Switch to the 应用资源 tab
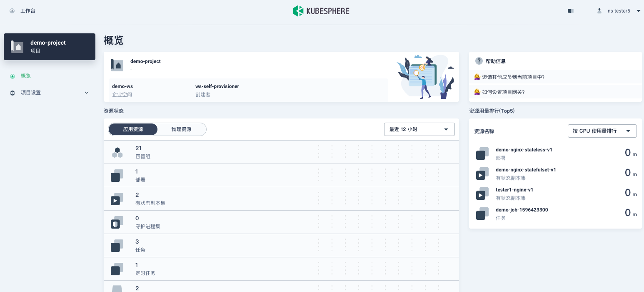The width and height of the screenshot is (644, 292). (x=133, y=129)
